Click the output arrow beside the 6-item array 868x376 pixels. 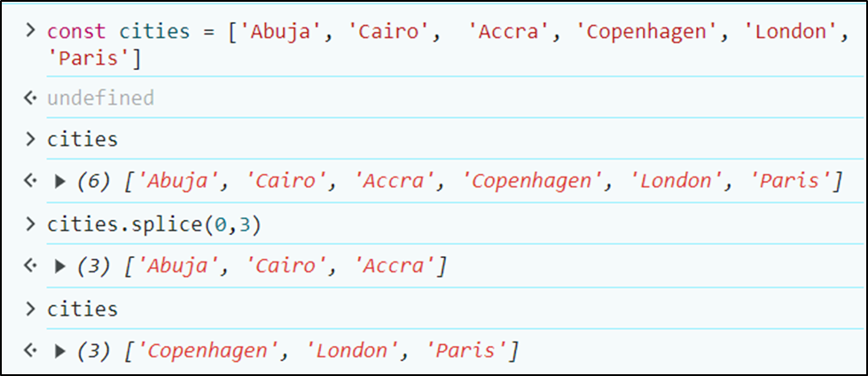click(x=31, y=182)
